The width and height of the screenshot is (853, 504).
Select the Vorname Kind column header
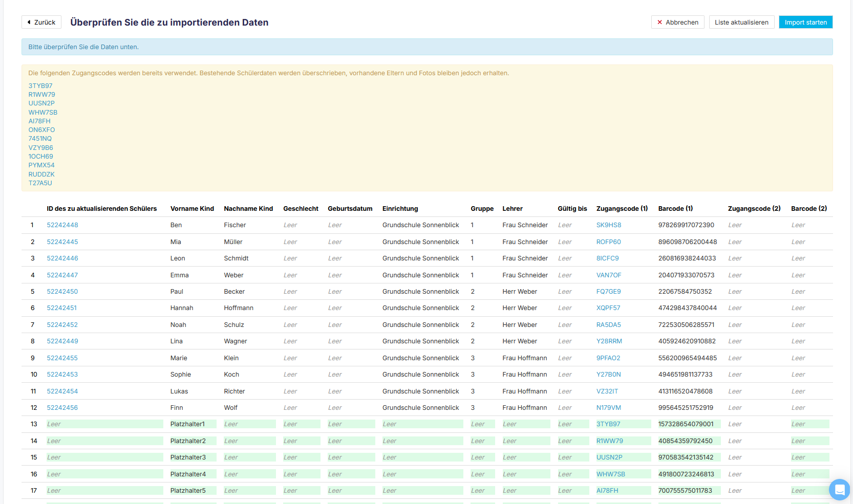click(192, 209)
